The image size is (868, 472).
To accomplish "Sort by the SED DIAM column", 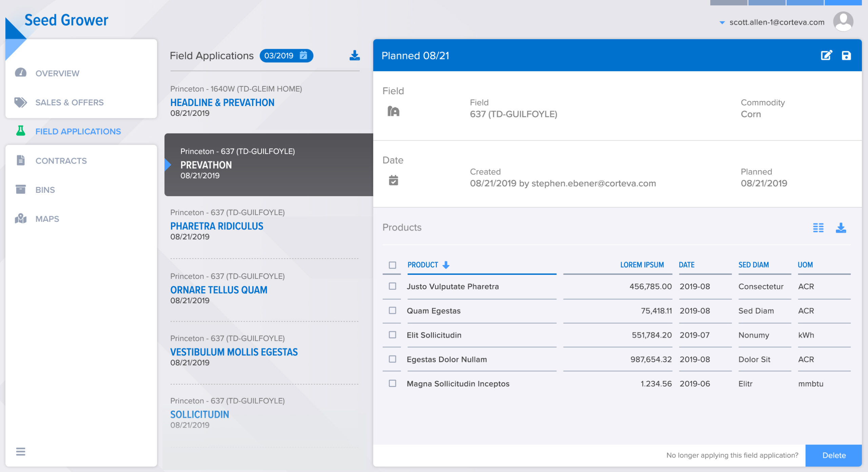I will pos(753,265).
